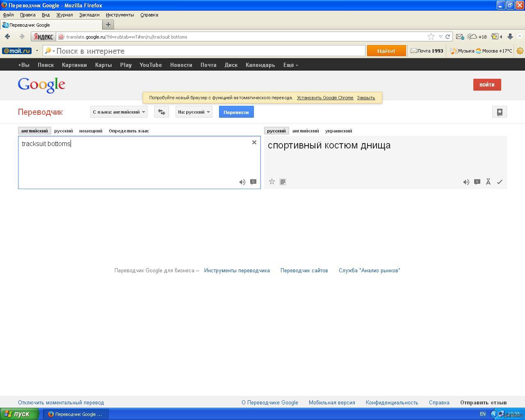Open the YouTube link in Google bar
525x420 pixels.
(151, 65)
